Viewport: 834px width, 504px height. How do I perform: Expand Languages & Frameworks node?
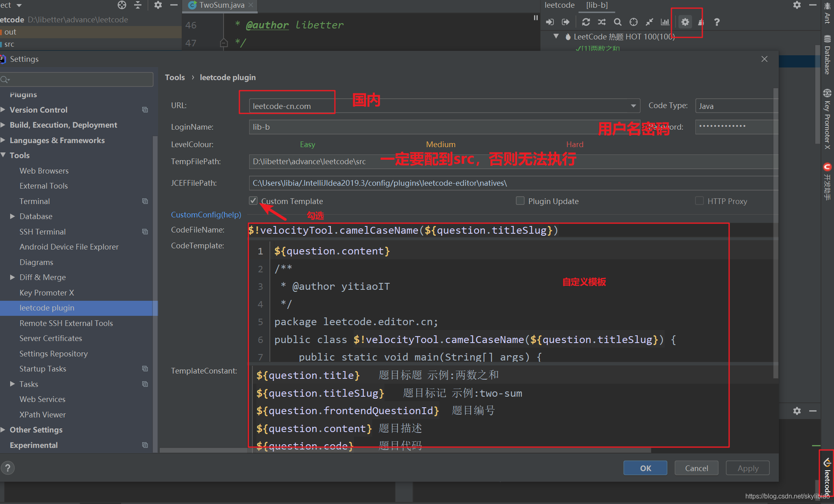3,140
